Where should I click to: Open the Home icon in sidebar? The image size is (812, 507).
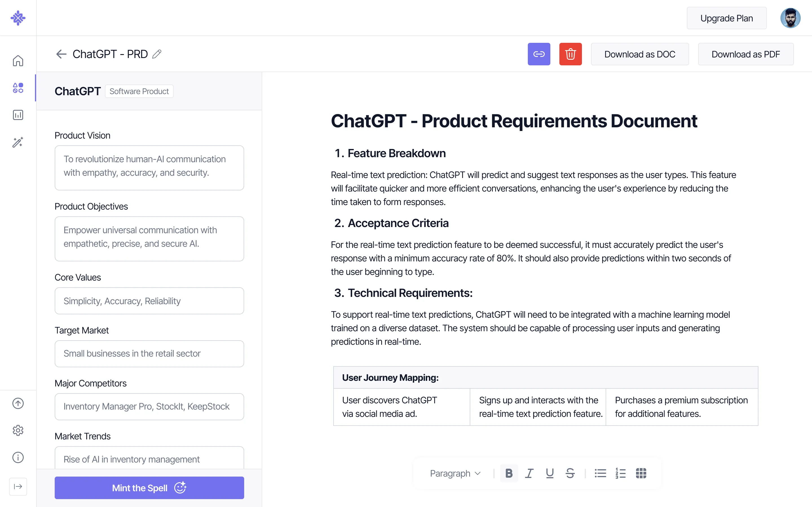(x=18, y=61)
